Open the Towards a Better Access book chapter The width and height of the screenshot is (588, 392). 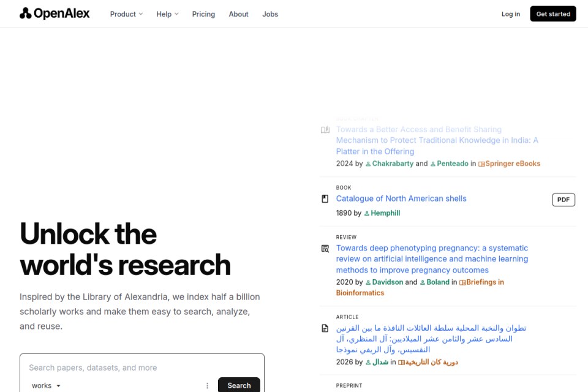pyautogui.click(x=437, y=140)
